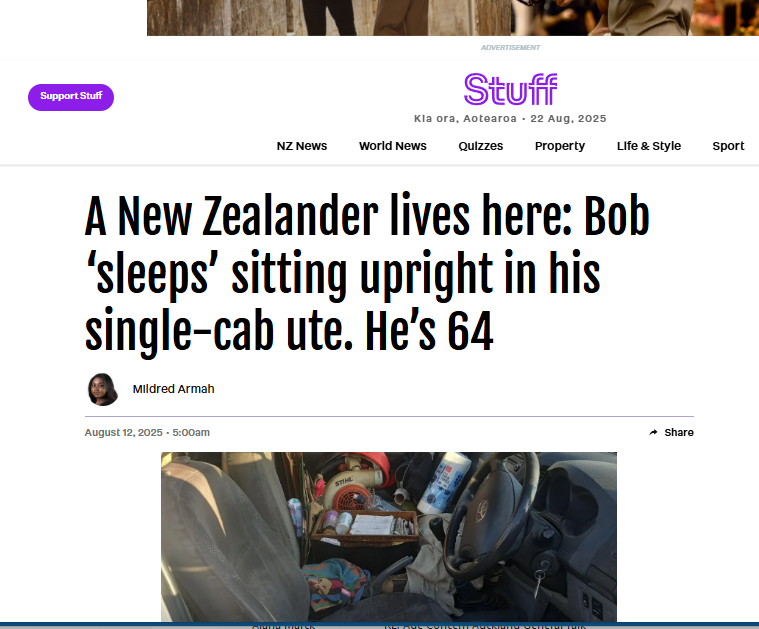Screen dimensions: 759x629
Task: Click the Mildred Armah author name
Action: coord(173,389)
